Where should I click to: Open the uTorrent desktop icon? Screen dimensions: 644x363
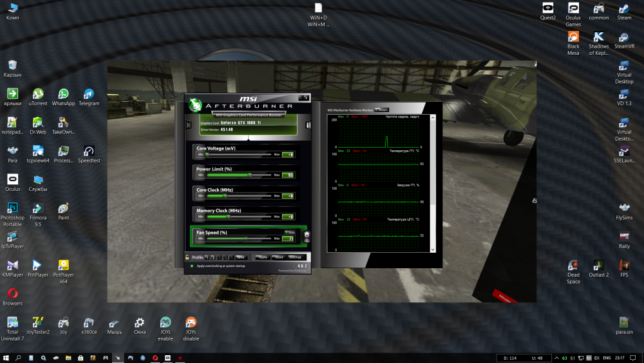(x=38, y=97)
